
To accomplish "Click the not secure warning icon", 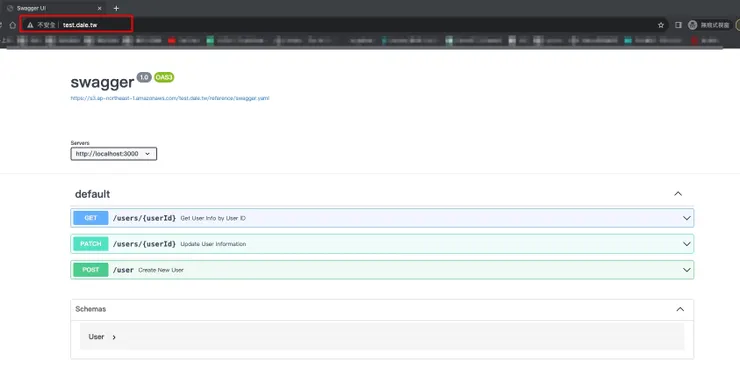I will pyautogui.click(x=30, y=25).
